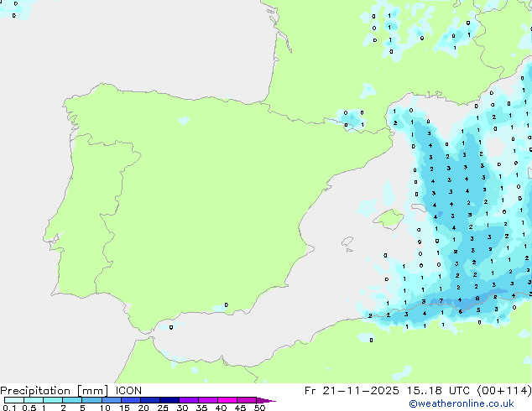Screen dimensions: 532x411
Task: Select the 2–5 mm legend color swatch
Action: tap(72, 400)
